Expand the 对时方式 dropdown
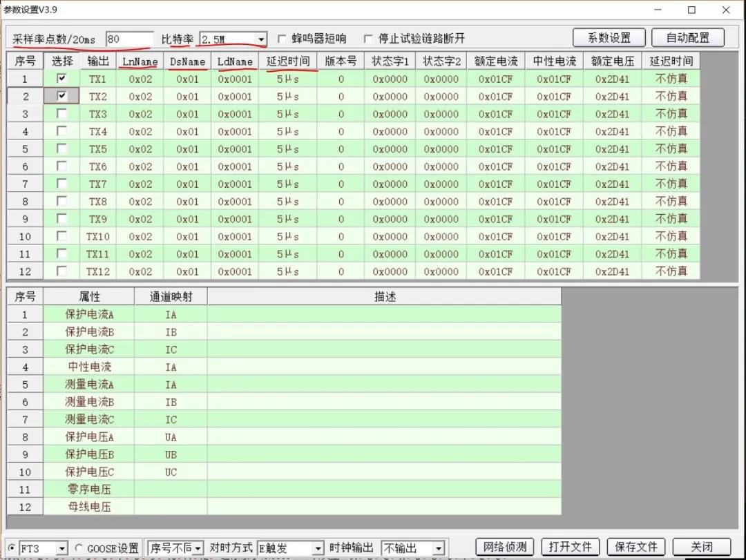Viewport: 746px width, 560px height. coord(317,548)
